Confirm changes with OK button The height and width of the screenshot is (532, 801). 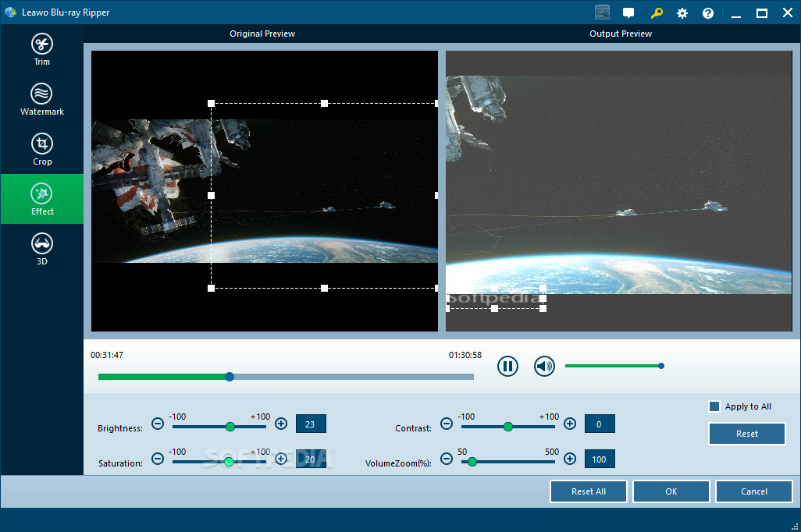pos(671,491)
